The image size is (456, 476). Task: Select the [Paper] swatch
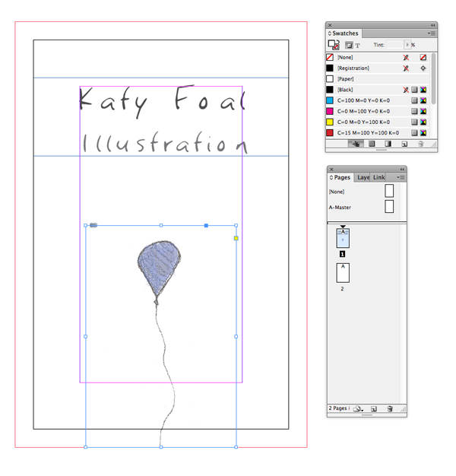click(378, 79)
